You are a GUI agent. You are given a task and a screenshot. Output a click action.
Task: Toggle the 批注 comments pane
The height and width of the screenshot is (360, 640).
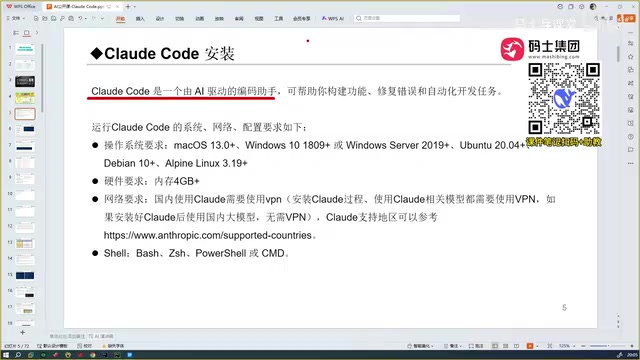[x=476, y=346]
